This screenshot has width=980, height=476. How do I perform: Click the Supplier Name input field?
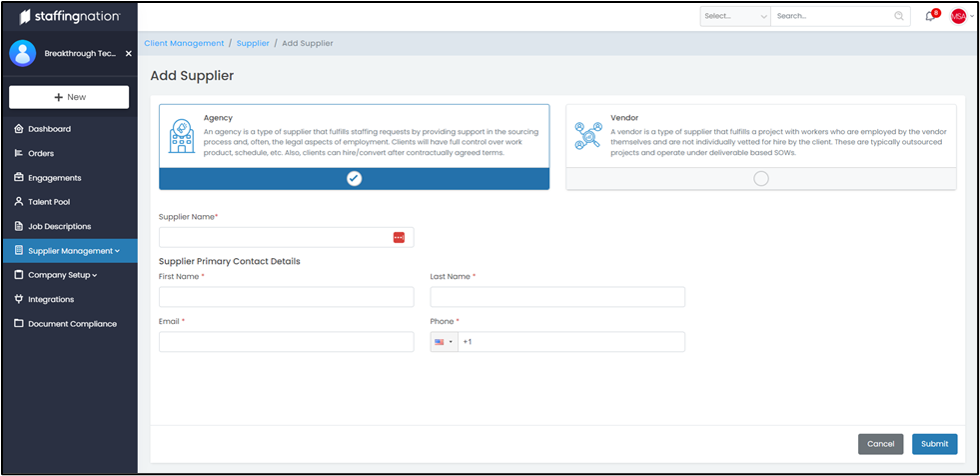[x=275, y=237]
